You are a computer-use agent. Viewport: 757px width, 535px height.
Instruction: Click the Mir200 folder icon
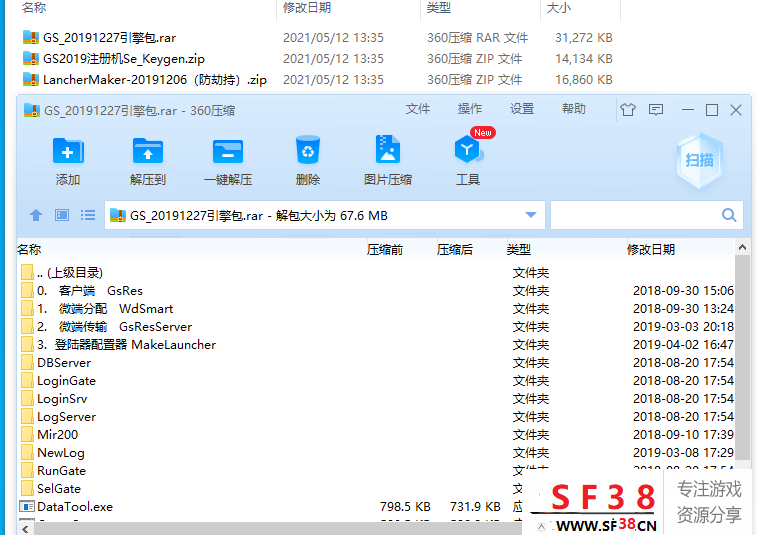pos(27,435)
